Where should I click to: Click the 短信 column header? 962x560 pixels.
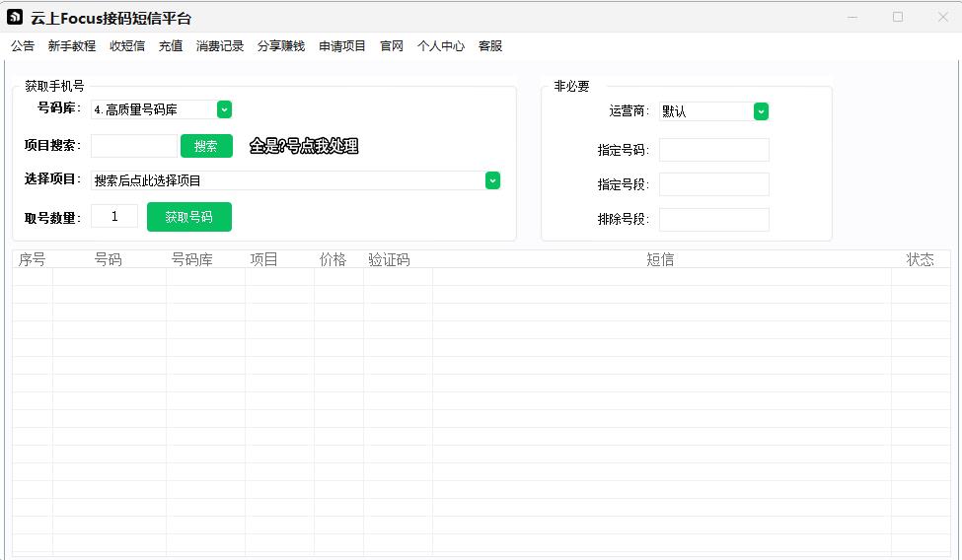660,259
